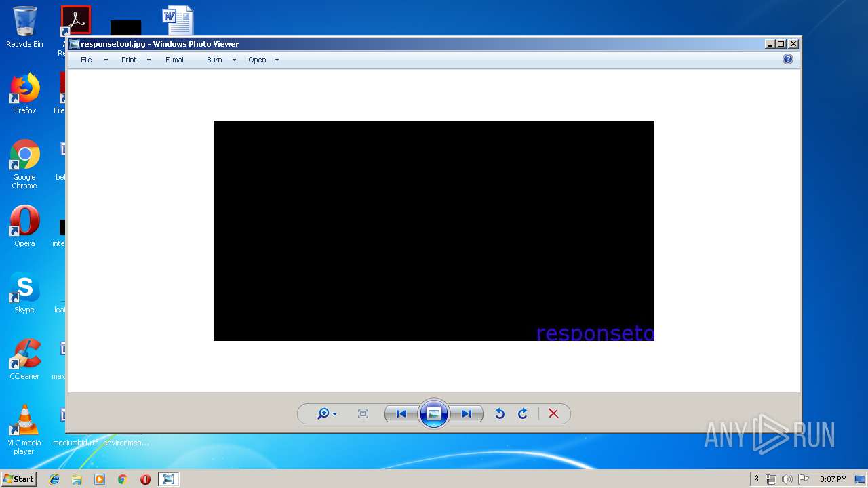Click the E-mail toolbar item
868x488 pixels.
(175, 60)
